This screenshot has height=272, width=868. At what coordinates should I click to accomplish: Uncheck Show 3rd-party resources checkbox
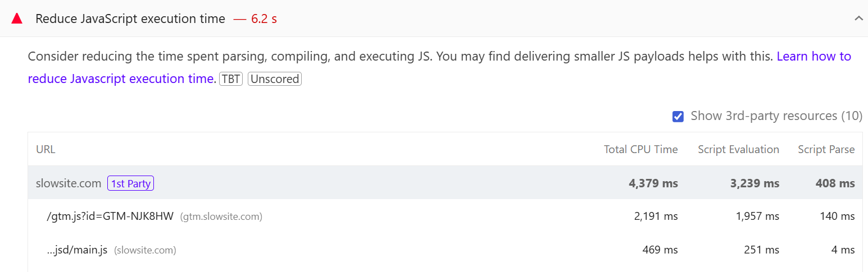[678, 116]
